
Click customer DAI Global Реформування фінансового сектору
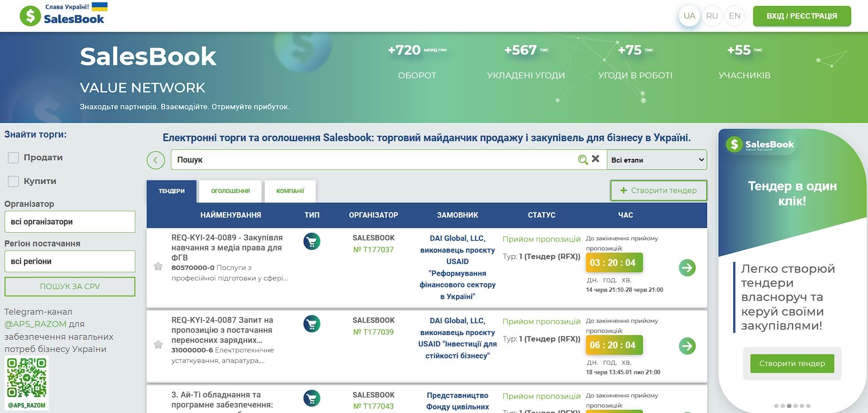[x=457, y=267]
